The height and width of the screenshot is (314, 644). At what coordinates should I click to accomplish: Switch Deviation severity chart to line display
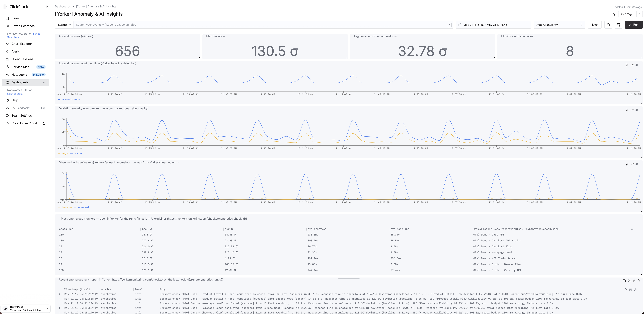click(x=633, y=110)
